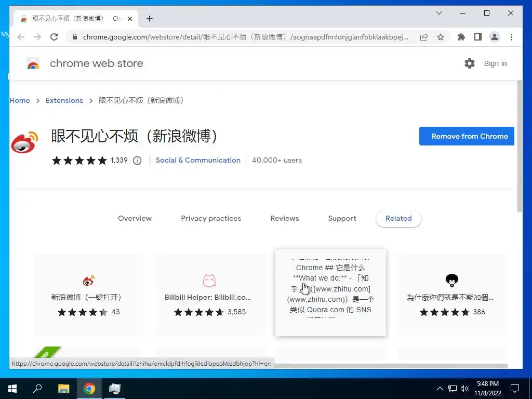Open the Extensions puzzle menu
The height and width of the screenshot is (399, 532).
point(461,37)
